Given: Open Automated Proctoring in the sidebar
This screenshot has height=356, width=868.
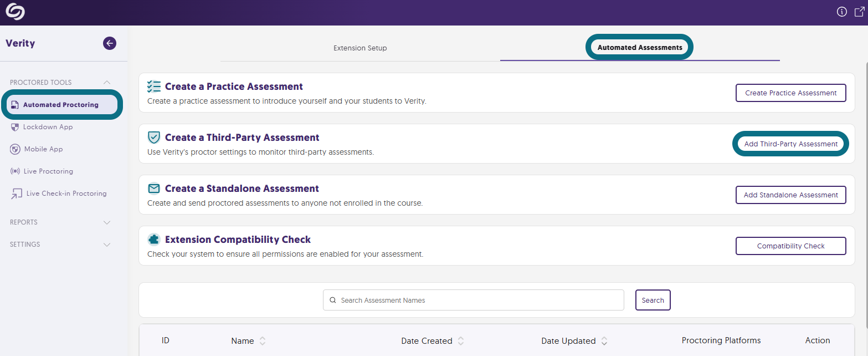Looking at the screenshot, I should click(62, 105).
